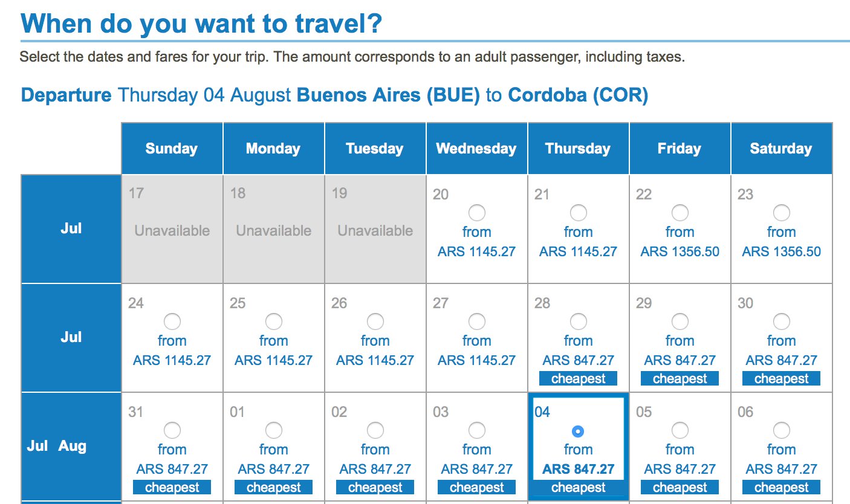
Task: Choose the July 23 departure radio button
Action: click(782, 213)
